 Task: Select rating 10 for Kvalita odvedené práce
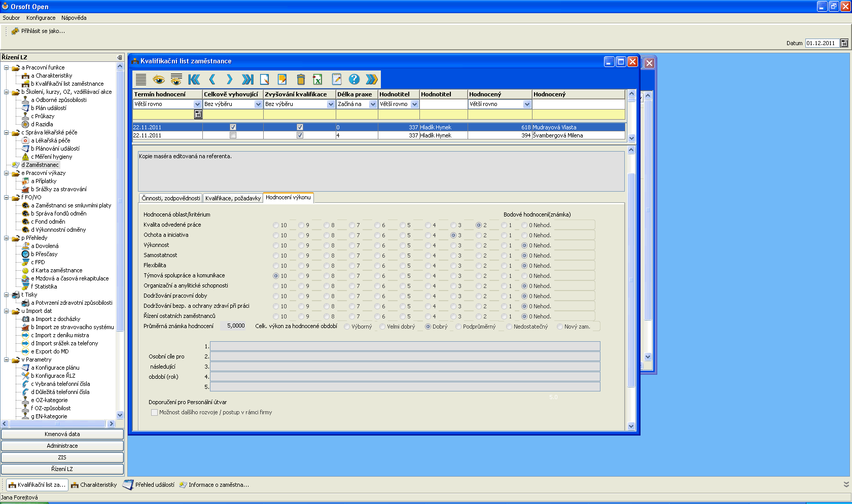point(276,225)
